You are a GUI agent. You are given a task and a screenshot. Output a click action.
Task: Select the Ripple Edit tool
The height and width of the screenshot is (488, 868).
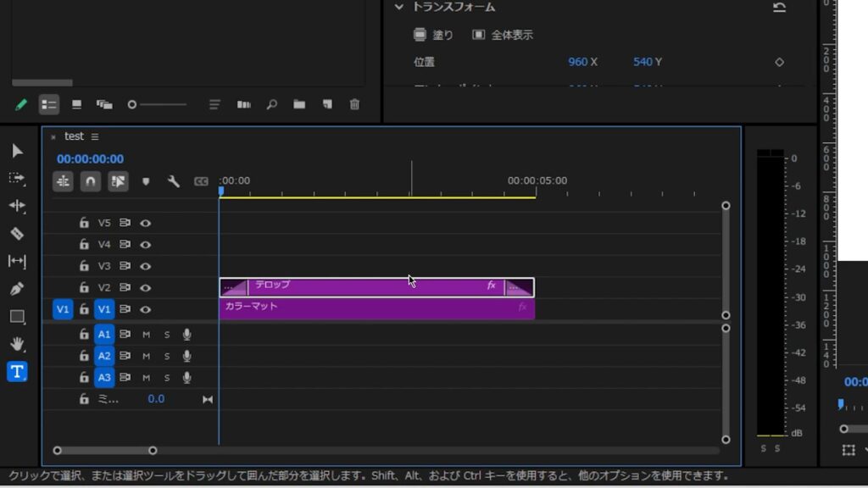coord(17,206)
